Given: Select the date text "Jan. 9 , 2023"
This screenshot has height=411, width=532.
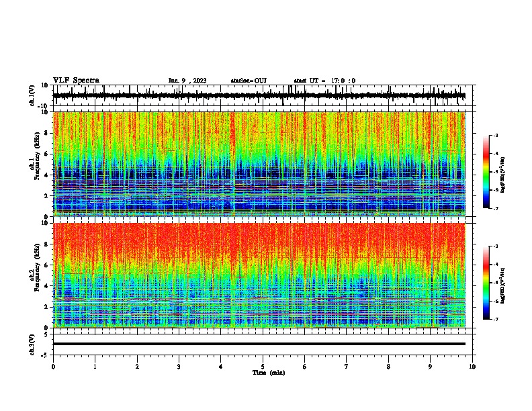Looking at the screenshot, I should coord(187,81).
